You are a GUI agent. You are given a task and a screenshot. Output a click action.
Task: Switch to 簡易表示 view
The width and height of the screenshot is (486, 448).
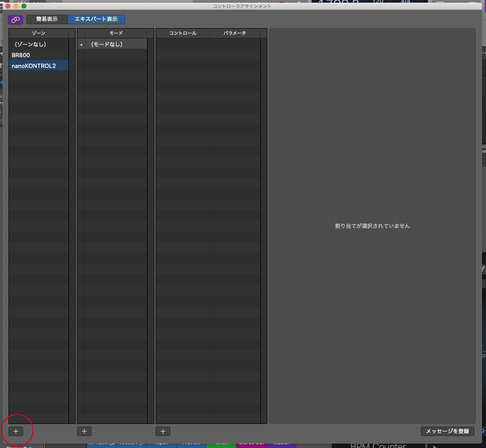[x=47, y=19]
